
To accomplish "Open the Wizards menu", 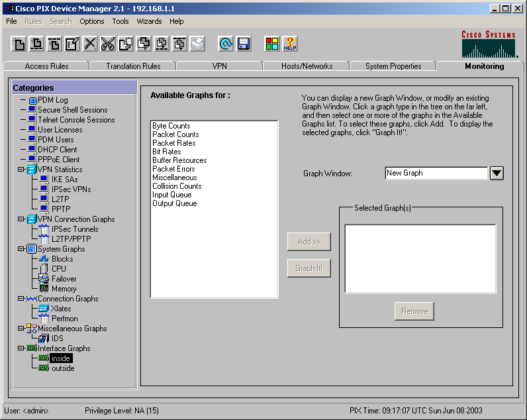I will pos(149,21).
